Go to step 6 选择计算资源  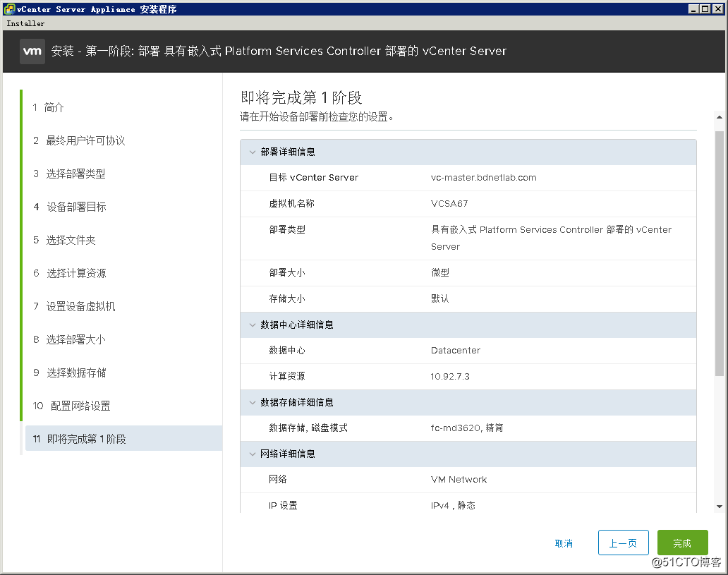(70, 273)
